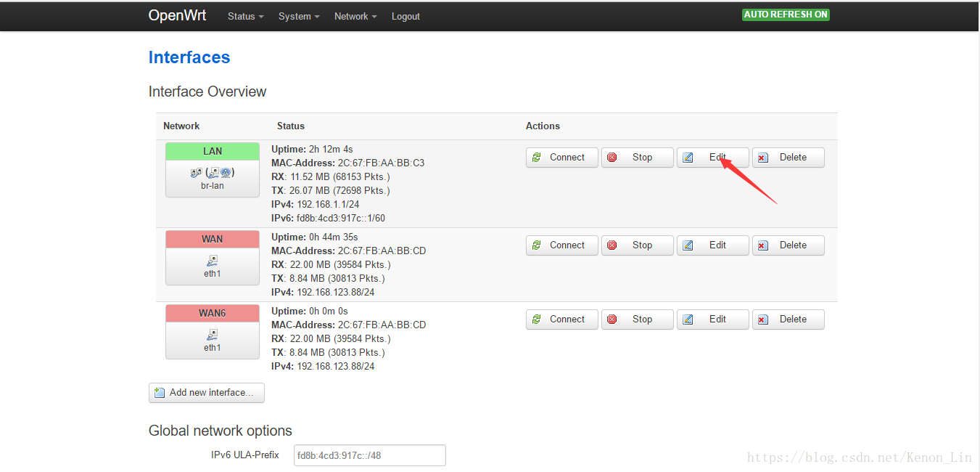The image size is (980, 472).
Task: Log out via the Logout link
Action: (x=405, y=16)
